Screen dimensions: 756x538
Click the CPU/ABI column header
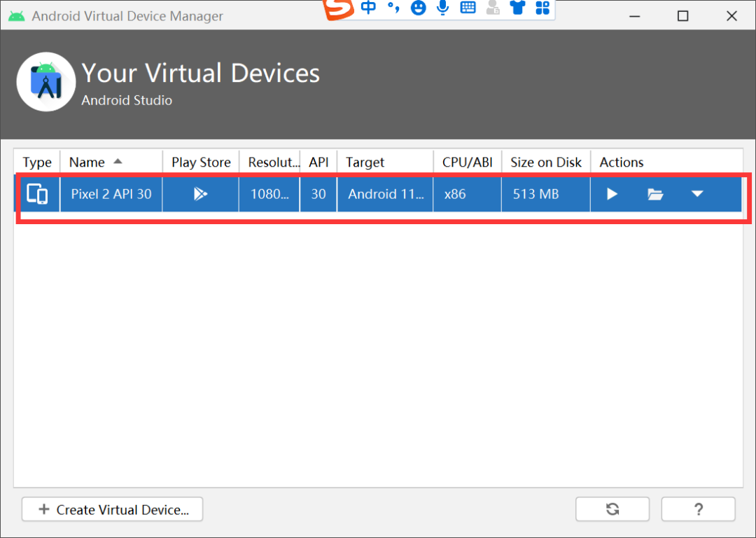pos(468,162)
